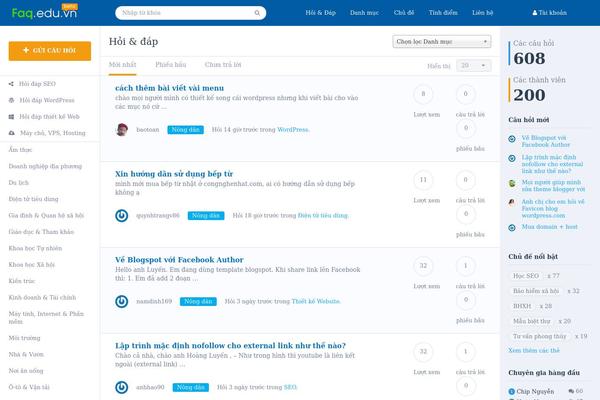Open username baotoan profile link
Screen dimensions: 600x400
[148, 130]
